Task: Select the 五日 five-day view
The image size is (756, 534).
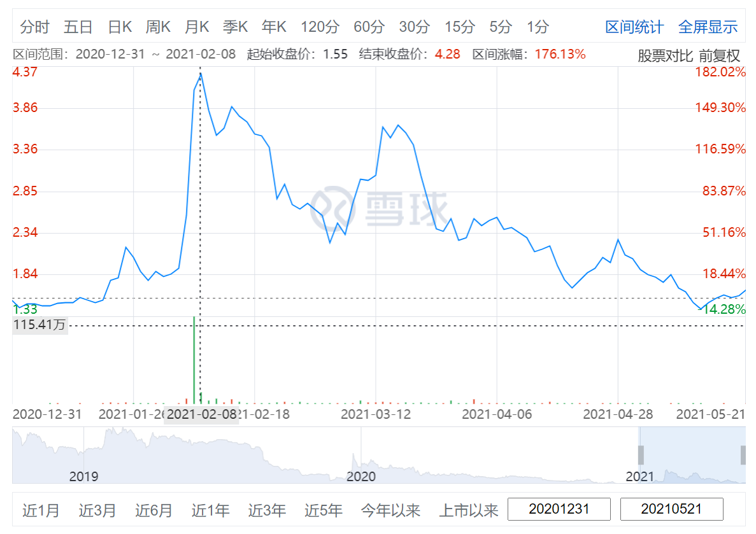Action: click(x=78, y=27)
